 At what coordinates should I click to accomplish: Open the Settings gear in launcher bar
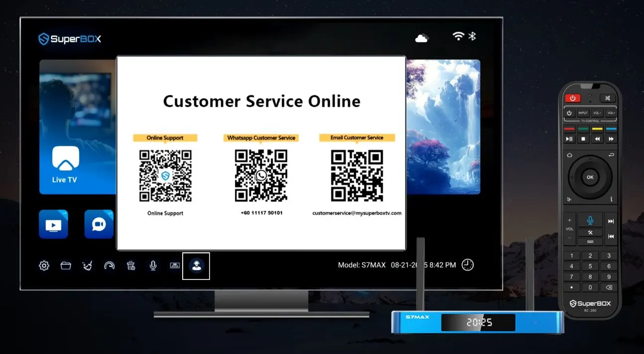tap(44, 265)
